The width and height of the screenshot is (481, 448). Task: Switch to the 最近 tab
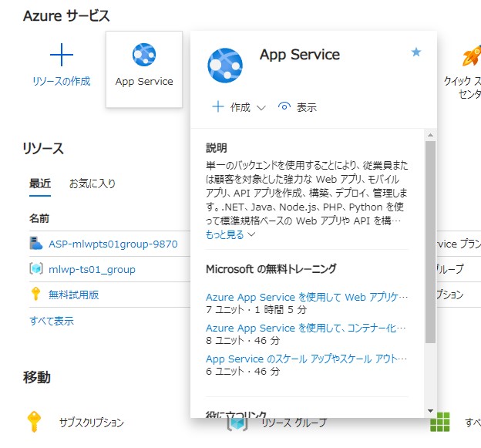pos(40,184)
